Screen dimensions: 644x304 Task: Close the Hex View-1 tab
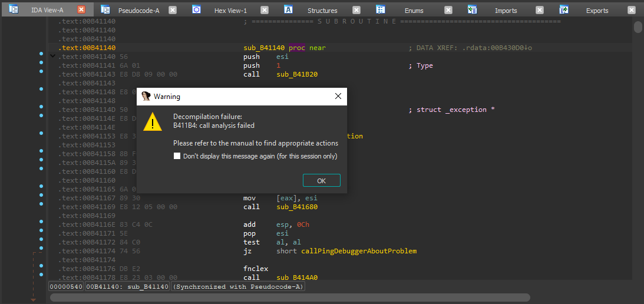(x=265, y=10)
